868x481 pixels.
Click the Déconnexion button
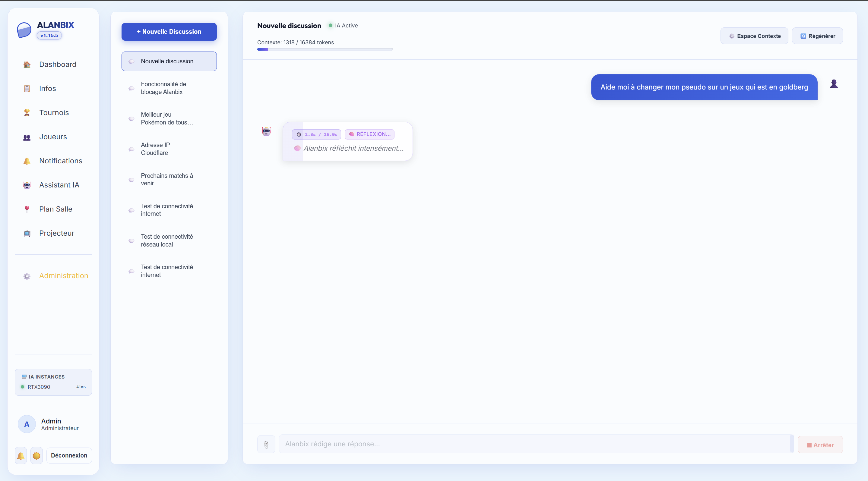(x=69, y=456)
